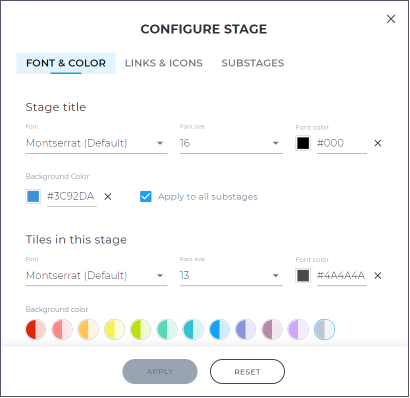This screenshot has width=410, height=398.
Task: Uncheck Apply to all substages
Action: 146,197
